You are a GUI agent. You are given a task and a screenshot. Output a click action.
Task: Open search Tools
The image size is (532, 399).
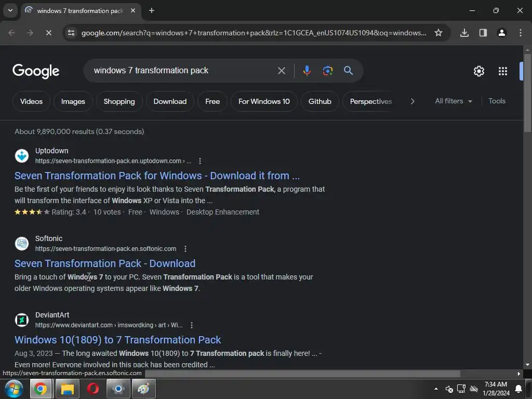497,101
